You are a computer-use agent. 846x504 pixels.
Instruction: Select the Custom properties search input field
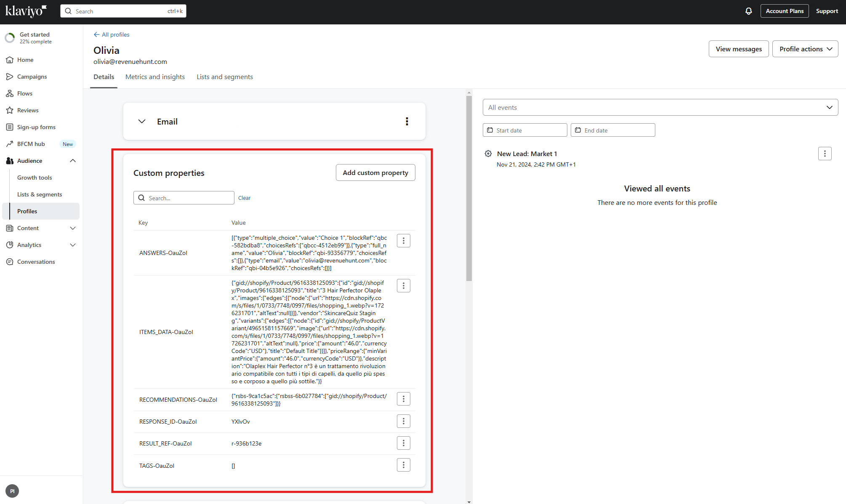pyautogui.click(x=184, y=197)
